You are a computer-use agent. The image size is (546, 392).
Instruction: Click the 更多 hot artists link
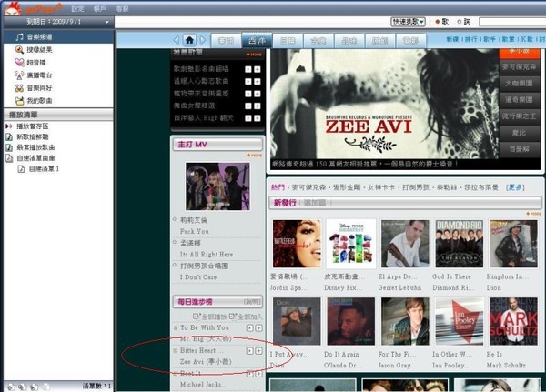[515, 187]
